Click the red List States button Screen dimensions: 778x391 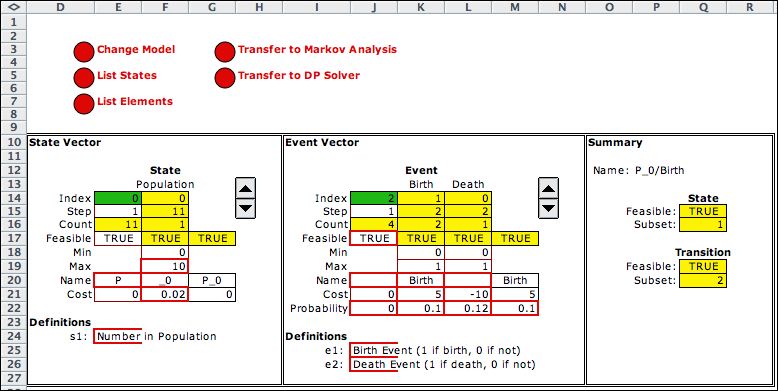point(84,77)
